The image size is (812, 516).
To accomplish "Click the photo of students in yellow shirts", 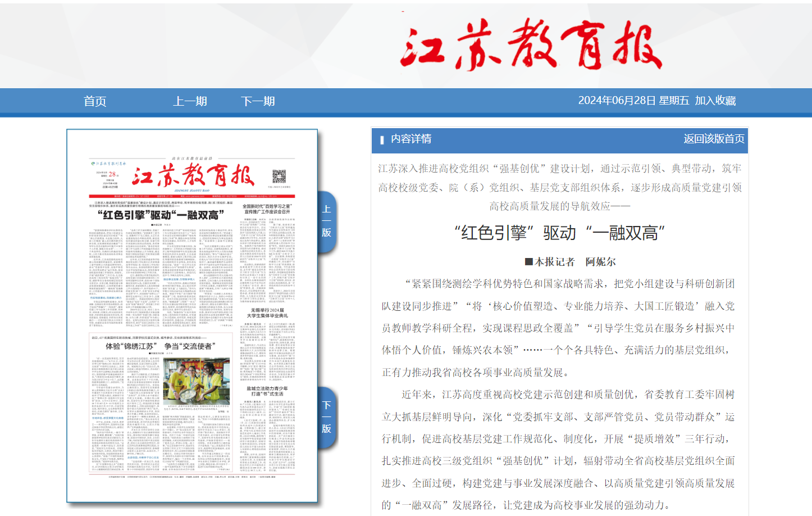I will click(x=196, y=381).
